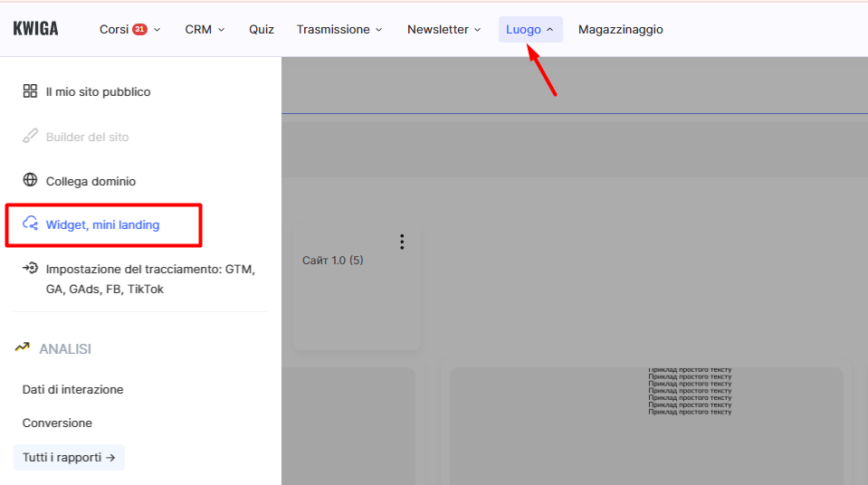
Task: Expand the CRM dropdown menu
Action: (221, 29)
